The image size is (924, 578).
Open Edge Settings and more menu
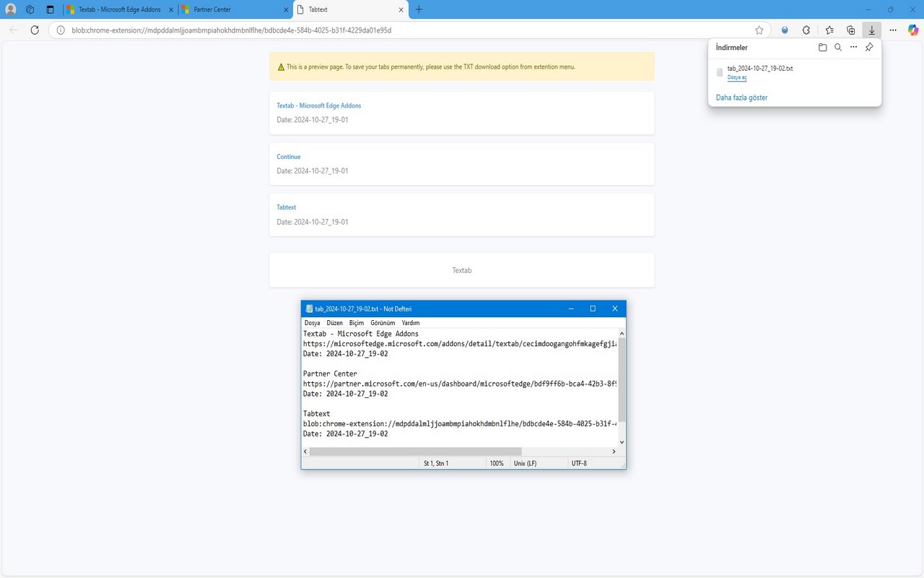pos(893,30)
